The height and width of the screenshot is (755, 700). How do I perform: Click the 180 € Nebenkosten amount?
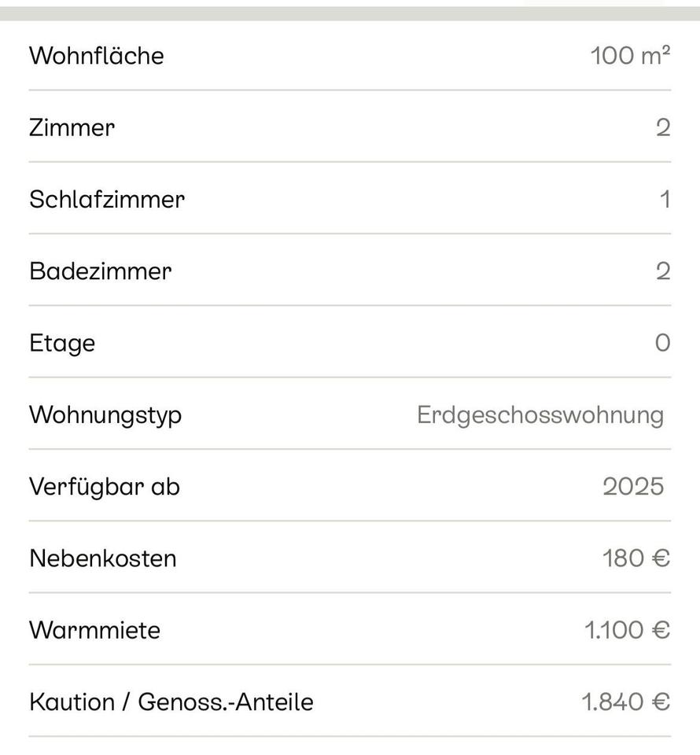(x=636, y=558)
